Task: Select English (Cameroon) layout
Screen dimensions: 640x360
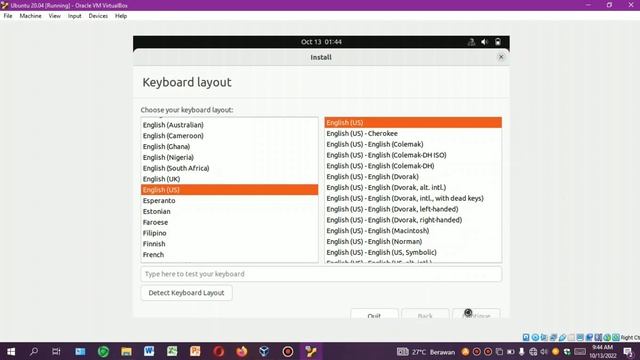Action: point(229,136)
